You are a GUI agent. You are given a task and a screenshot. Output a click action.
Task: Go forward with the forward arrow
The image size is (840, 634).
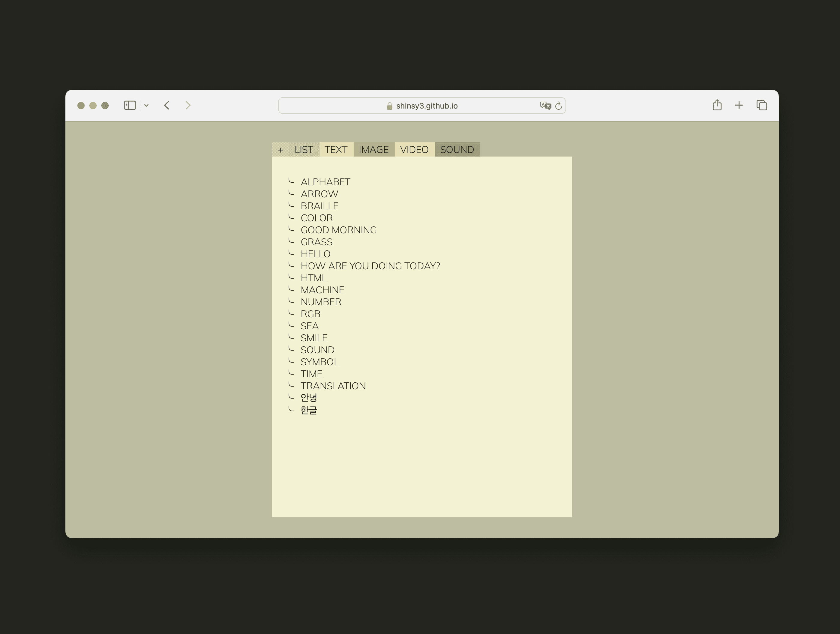187,105
